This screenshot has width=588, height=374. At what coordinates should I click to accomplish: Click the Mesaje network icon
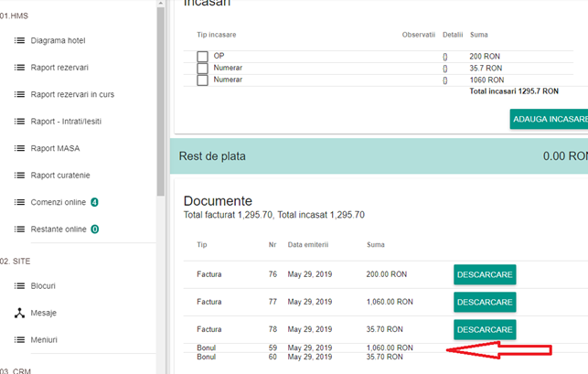pos(19,313)
